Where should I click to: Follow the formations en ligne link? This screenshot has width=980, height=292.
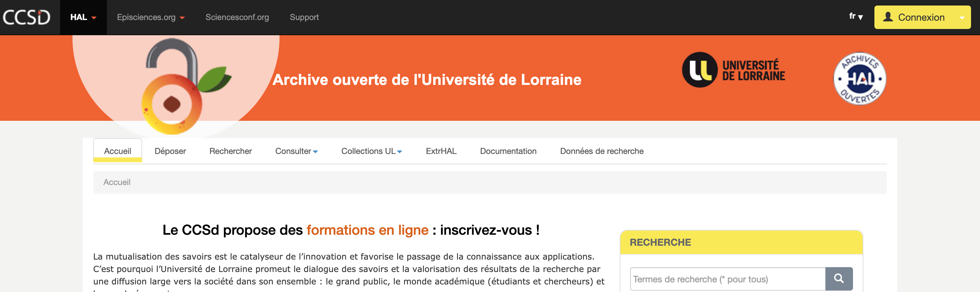click(367, 230)
